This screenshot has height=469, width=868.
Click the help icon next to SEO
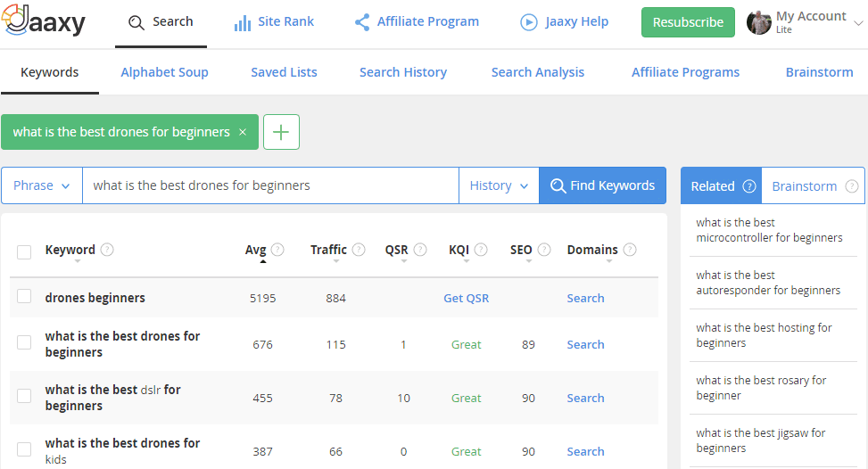coord(544,250)
